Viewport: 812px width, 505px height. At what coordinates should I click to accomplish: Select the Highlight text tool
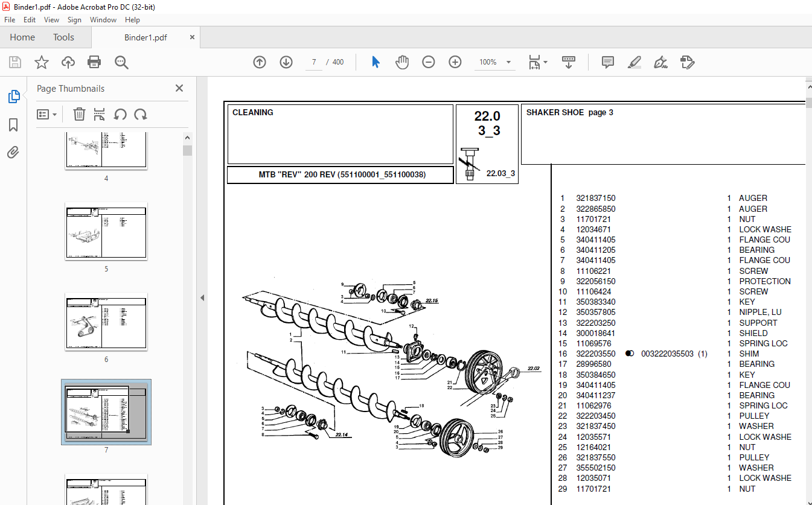[634, 62]
